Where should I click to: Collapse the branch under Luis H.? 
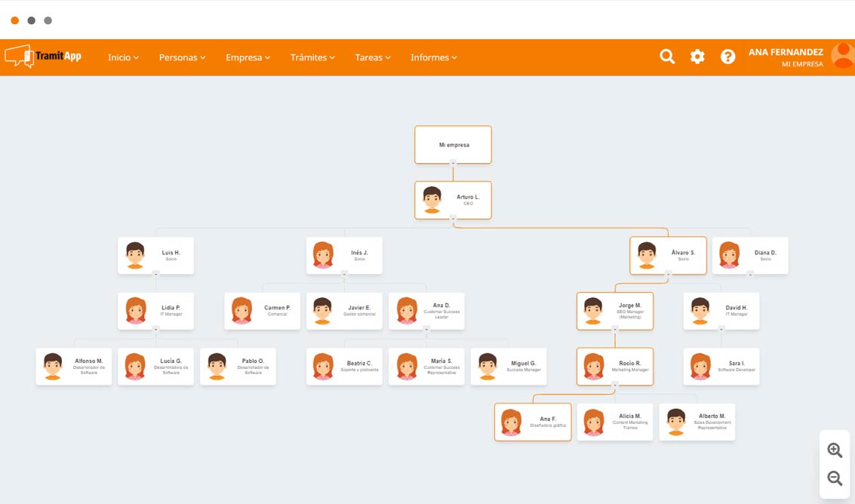(155, 274)
